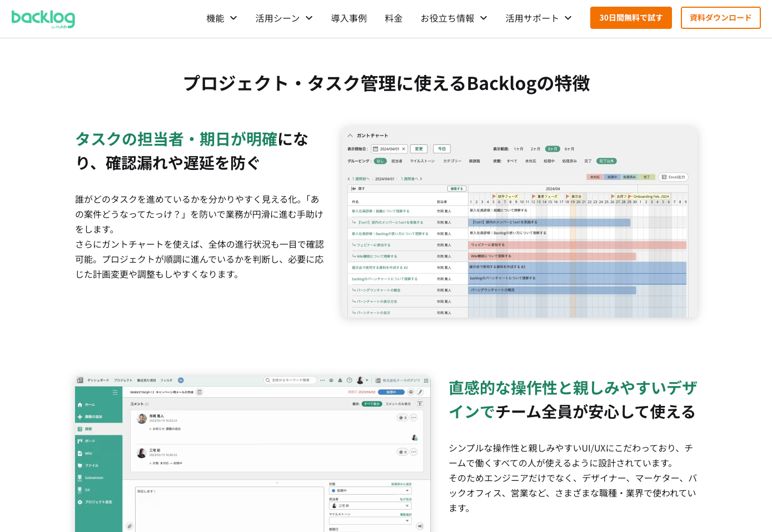
Task: Click the paperclip attach icon below comment box
Action: coord(129,526)
